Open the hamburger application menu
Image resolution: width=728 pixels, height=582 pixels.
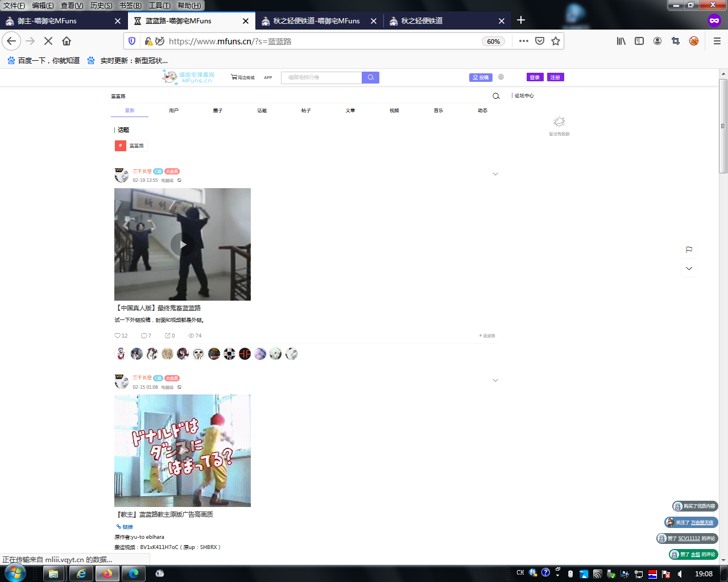(x=717, y=41)
